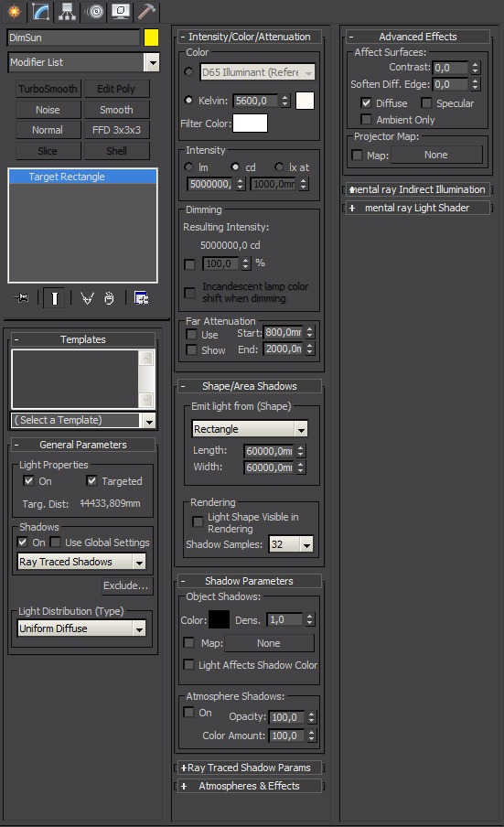This screenshot has width=504, height=827.
Task: Select the cd intensity radio button
Action: pos(234,166)
